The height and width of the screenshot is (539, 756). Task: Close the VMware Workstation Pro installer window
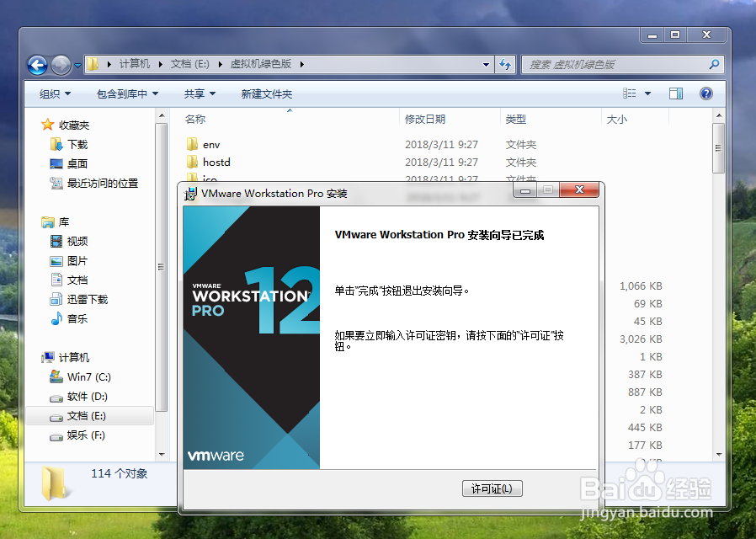coord(579,190)
